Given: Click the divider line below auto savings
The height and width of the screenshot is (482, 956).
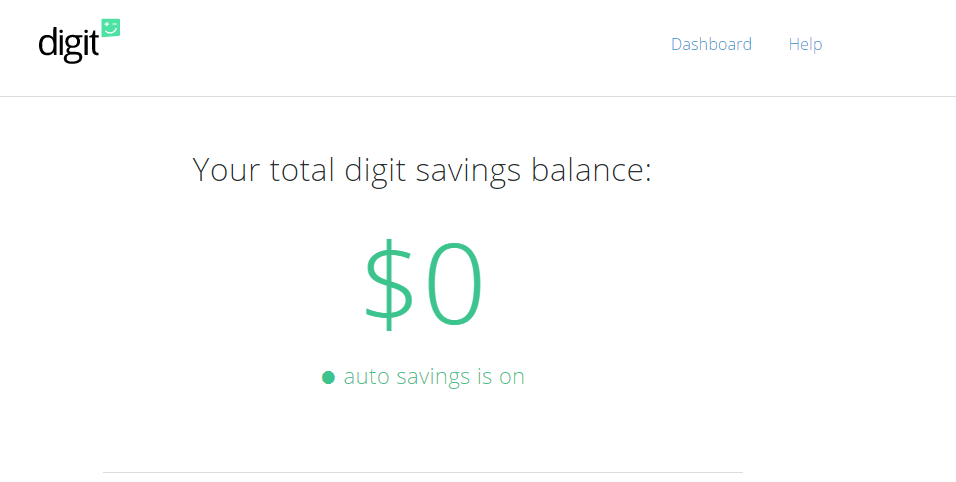Looking at the screenshot, I should click(422, 472).
